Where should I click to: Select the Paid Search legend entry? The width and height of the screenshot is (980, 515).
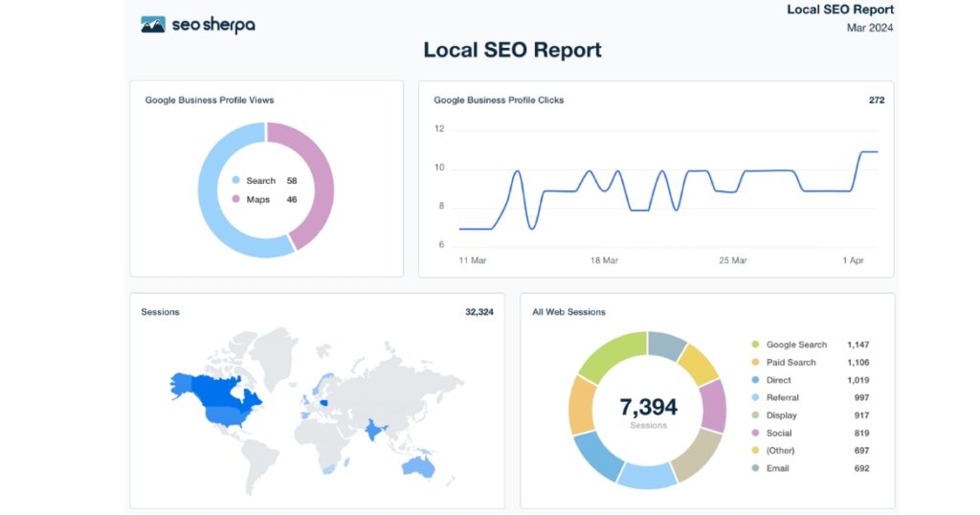[791, 363]
